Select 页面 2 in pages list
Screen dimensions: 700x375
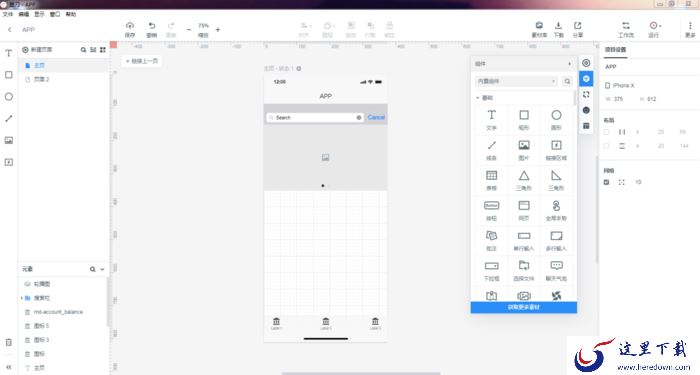(63, 79)
